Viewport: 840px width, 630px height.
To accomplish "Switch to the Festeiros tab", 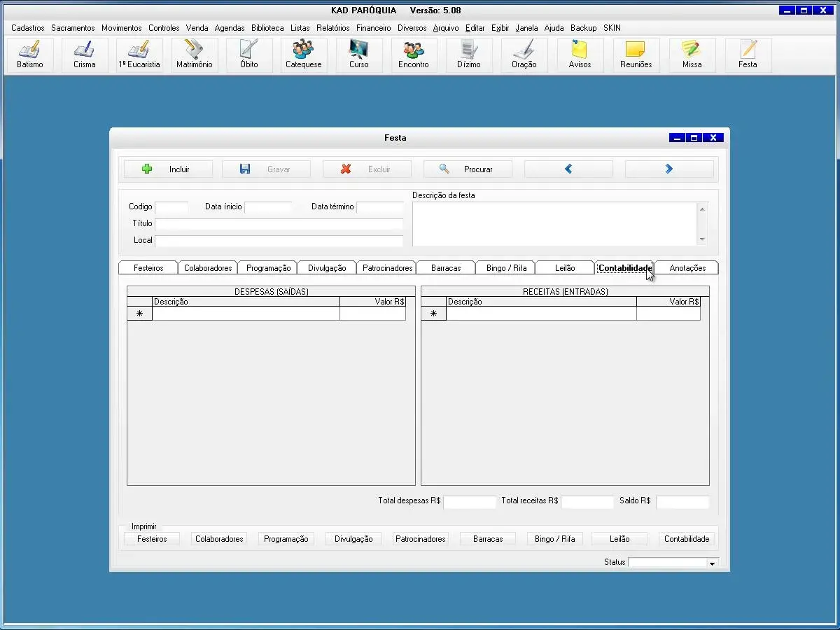I will (148, 268).
